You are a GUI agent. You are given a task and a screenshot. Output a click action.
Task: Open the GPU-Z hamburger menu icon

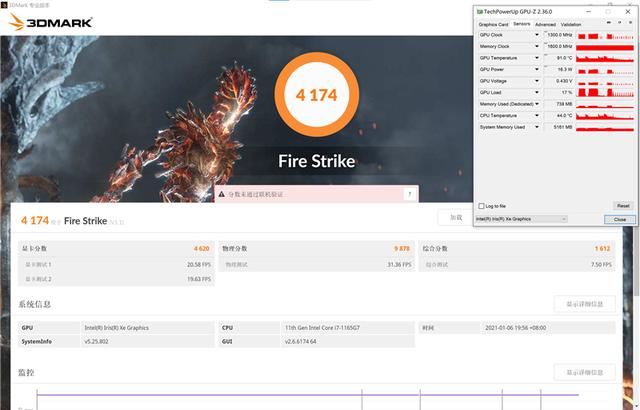point(630,23)
